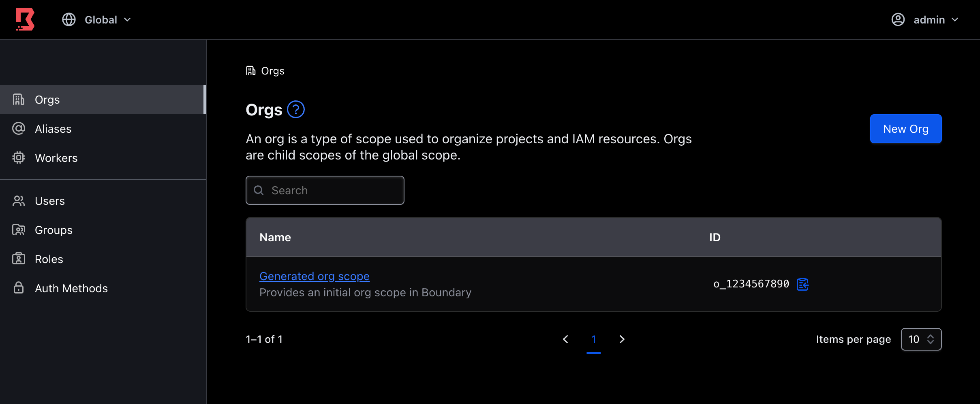This screenshot has width=980, height=404.
Task: Click the Name column header
Action: tap(275, 237)
